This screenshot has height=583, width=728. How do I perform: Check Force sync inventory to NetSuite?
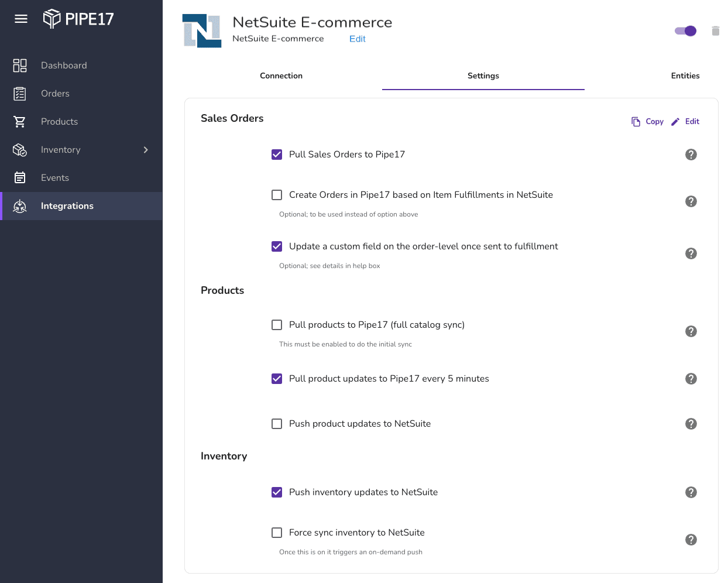click(x=277, y=533)
